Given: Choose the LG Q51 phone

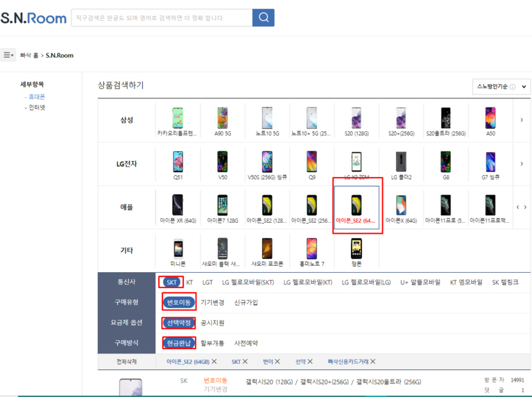Looking at the screenshot, I should click(178, 165).
